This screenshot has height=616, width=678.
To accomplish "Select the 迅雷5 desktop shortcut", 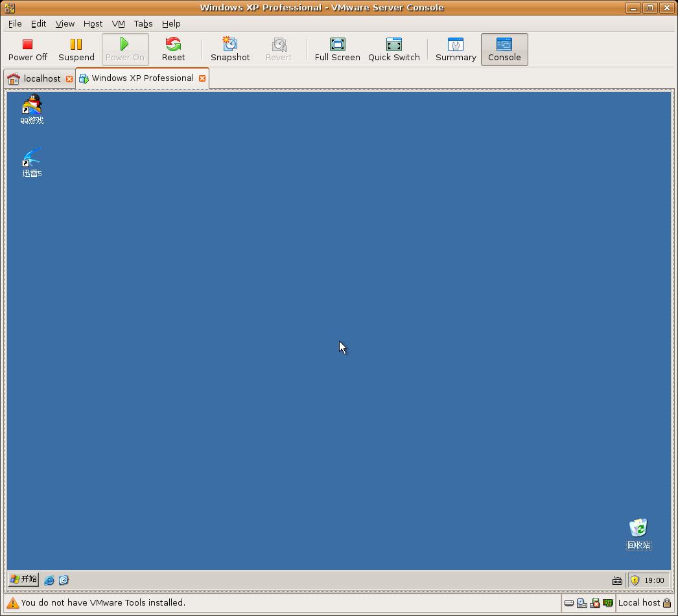I will (32, 163).
